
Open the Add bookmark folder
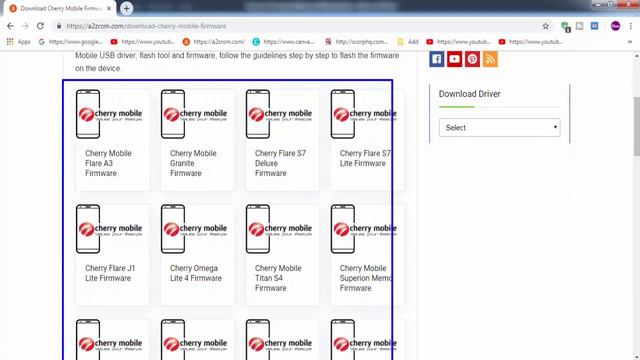[408, 42]
